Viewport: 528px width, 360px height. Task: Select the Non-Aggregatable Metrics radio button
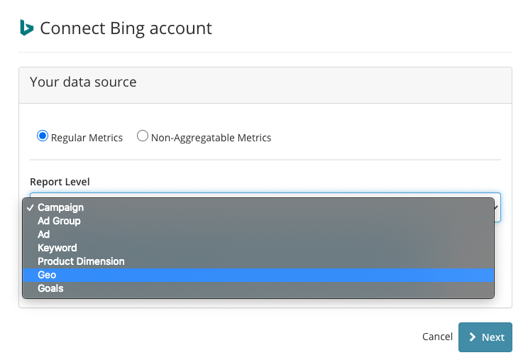142,136
